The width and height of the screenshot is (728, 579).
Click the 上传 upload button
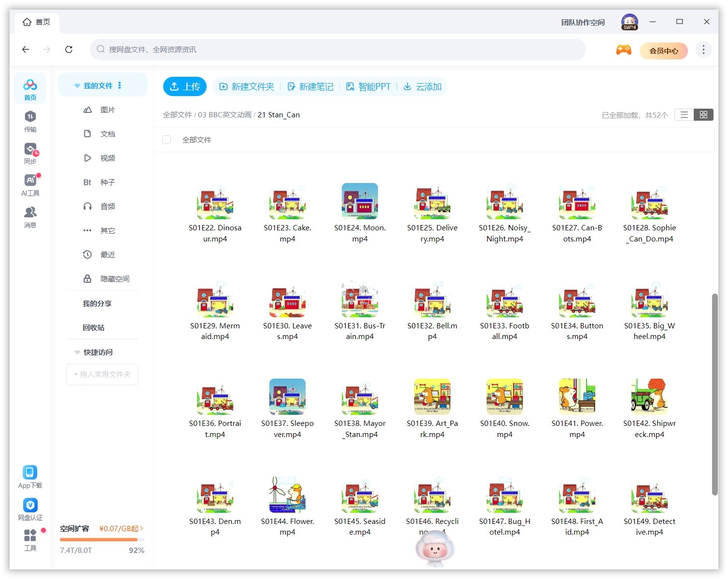tap(184, 86)
